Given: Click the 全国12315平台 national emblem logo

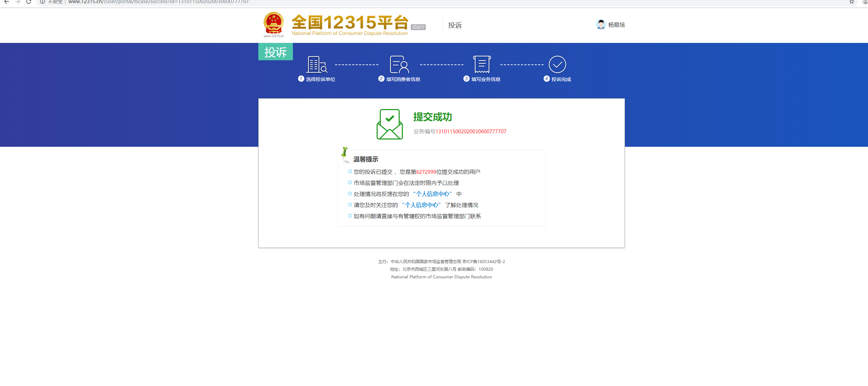Looking at the screenshot, I should pyautogui.click(x=273, y=24).
